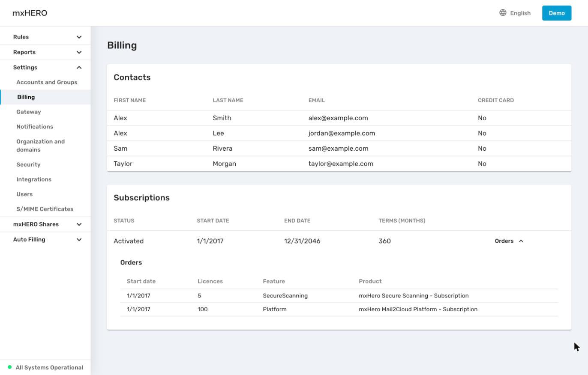Click the SecureScanning feature cell

coord(285,296)
